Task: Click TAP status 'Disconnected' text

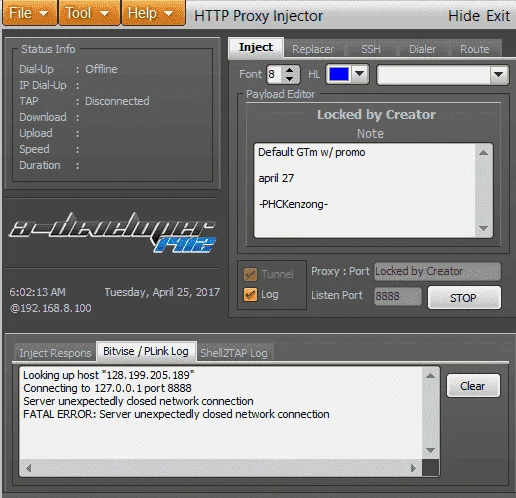Action: [x=117, y=101]
